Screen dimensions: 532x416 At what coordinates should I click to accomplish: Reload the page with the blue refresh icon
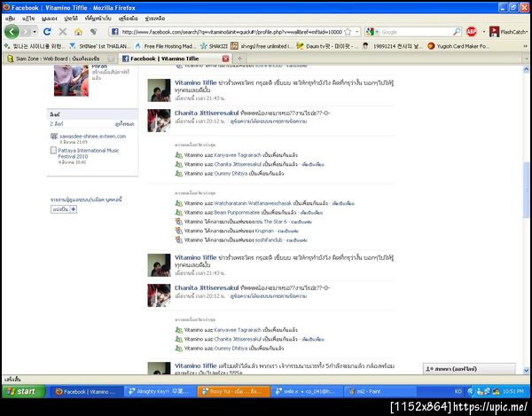click(x=47, y=32)
